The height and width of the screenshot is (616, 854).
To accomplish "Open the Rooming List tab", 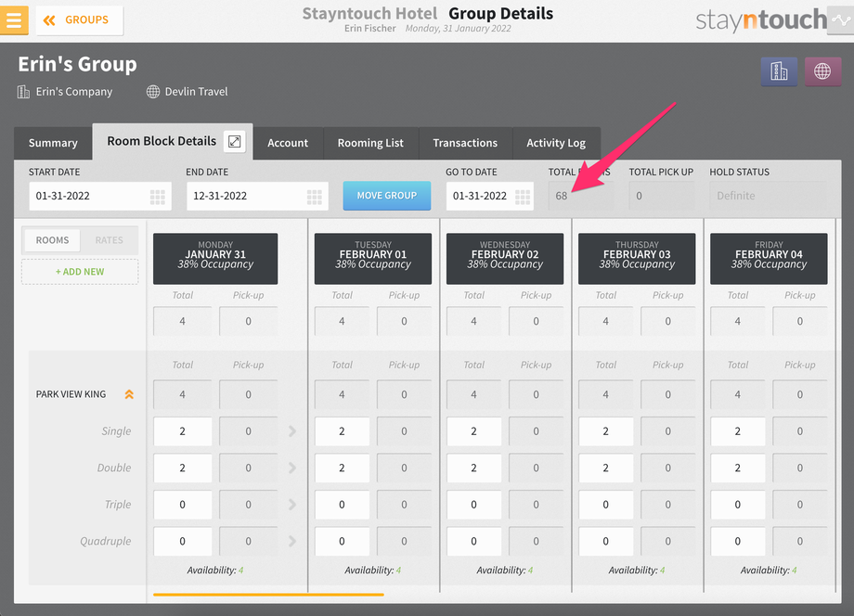I will (x=370, y=143).
